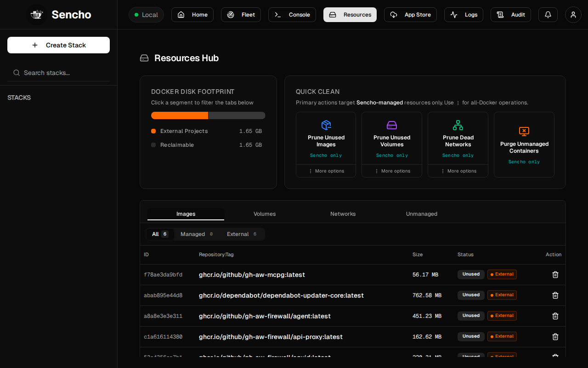The image size is (588, 368).
Task: Click trash icon for gh-aw-firewall/agent image
Action: (555, 316)
